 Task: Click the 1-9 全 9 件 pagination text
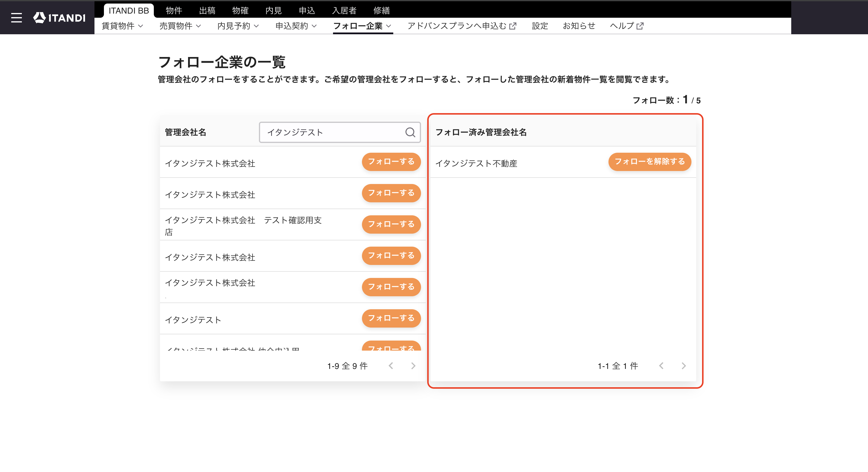[x=347, y=366]
